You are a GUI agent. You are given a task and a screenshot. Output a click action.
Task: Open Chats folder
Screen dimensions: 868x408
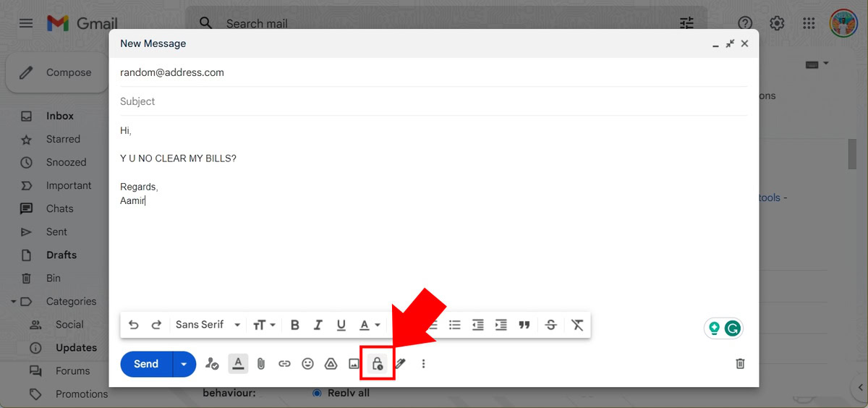pyautogui.click(x=59, y=208)
